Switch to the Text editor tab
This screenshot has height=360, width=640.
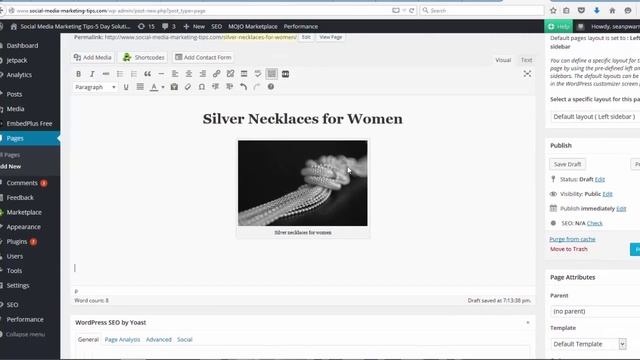[x=527, y=60]
